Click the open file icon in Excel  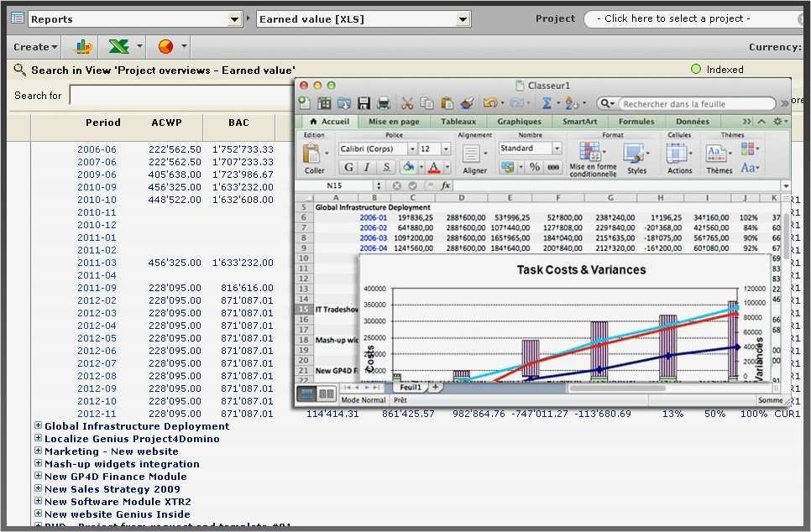(x=344, y=103)
